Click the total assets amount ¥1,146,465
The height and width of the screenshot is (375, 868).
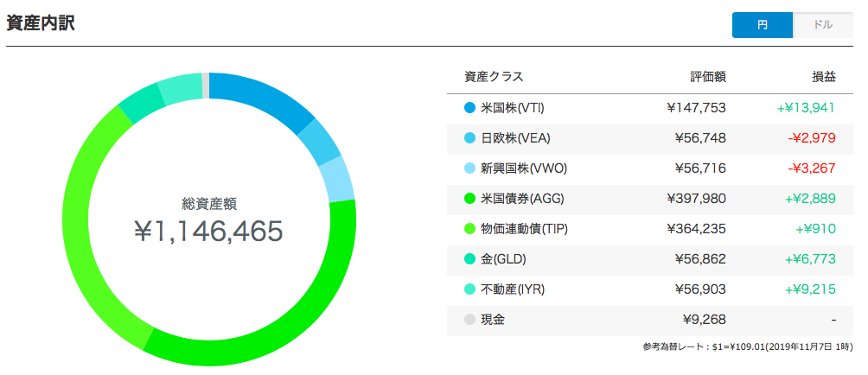point(208,232)
